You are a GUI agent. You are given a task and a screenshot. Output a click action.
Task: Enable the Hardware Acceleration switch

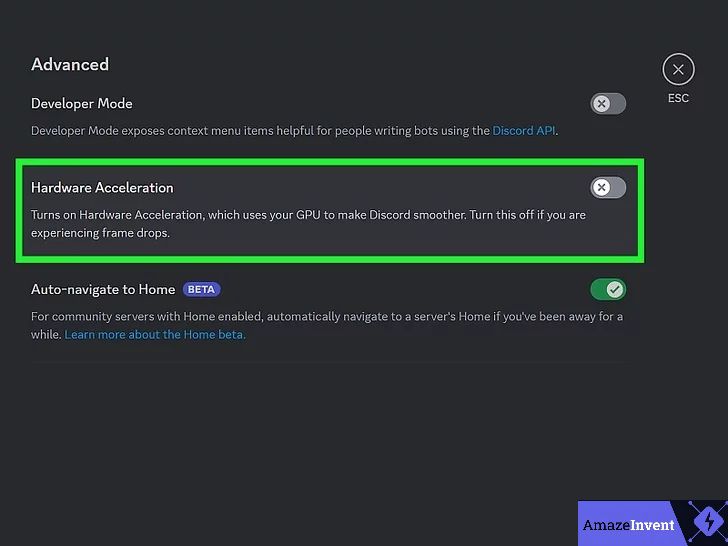608,188
